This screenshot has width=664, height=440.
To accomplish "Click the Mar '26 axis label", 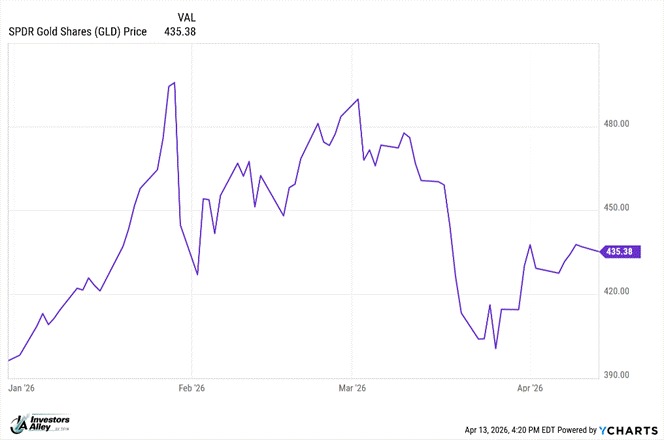I will 353,387.
